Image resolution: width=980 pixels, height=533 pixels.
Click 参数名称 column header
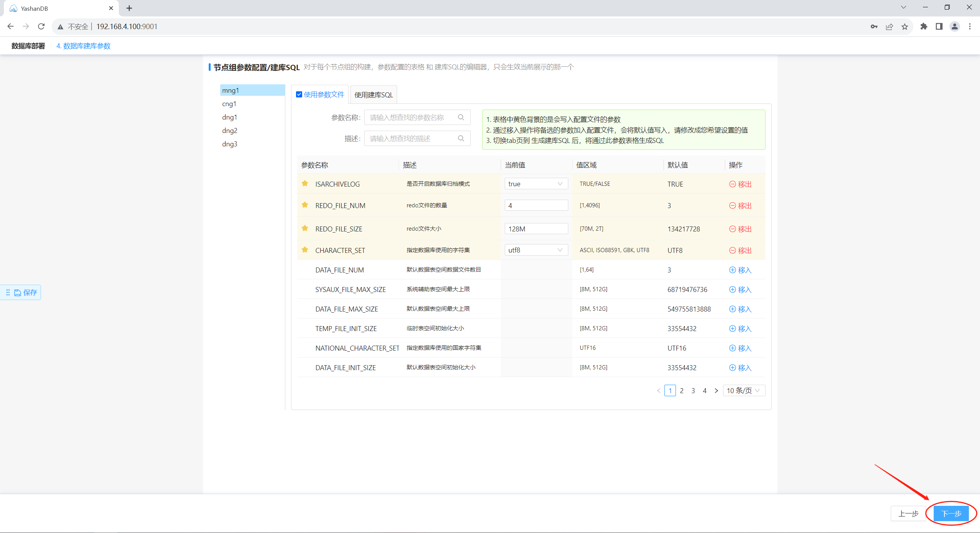pos(315,165)
